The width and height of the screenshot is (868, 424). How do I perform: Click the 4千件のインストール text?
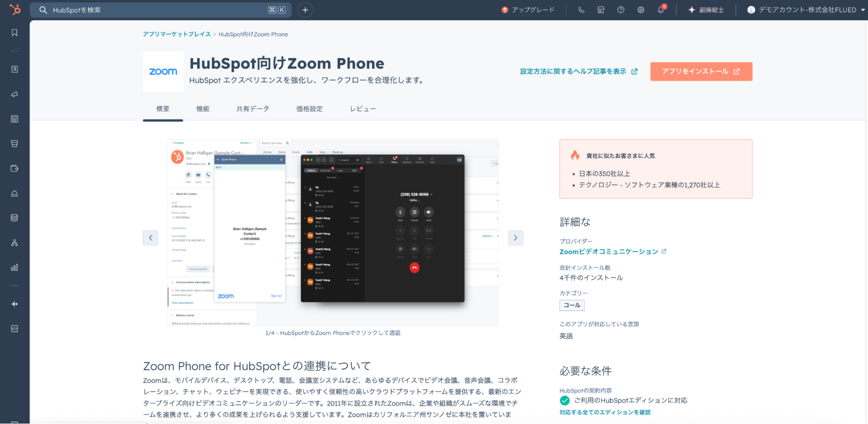point(591,278)
